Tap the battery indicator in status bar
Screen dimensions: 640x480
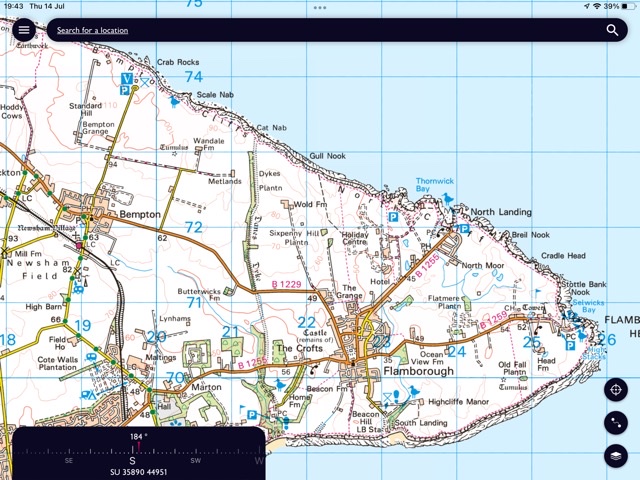coord(624,6)
